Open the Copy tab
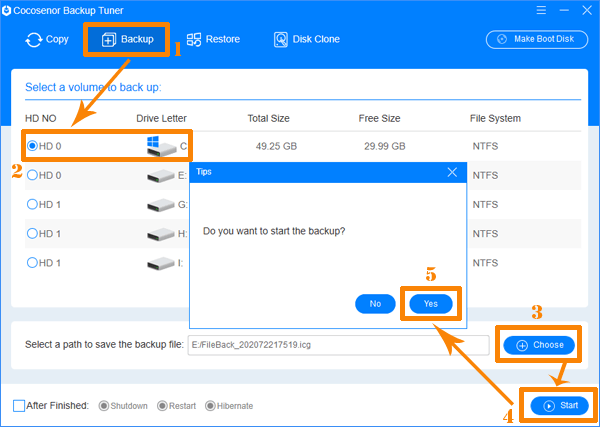Image resolution: width=600 pixels, height=427 pixels. (47, 39)
